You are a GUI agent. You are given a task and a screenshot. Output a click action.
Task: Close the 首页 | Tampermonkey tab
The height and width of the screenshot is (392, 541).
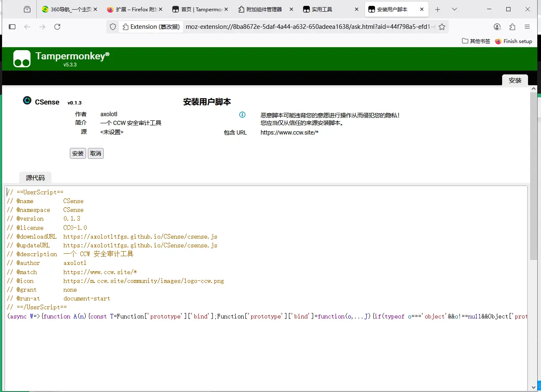[226, 9]
